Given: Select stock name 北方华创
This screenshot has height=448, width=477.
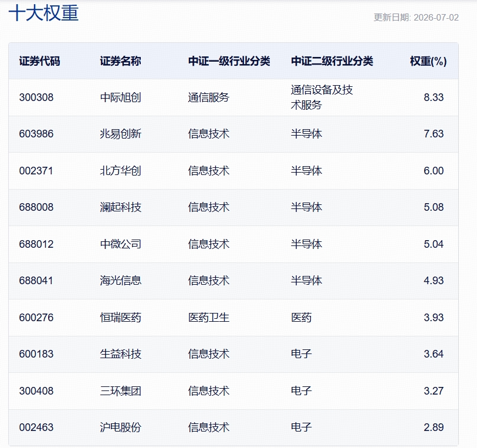Looking at the screenshot, I should 120,171.
